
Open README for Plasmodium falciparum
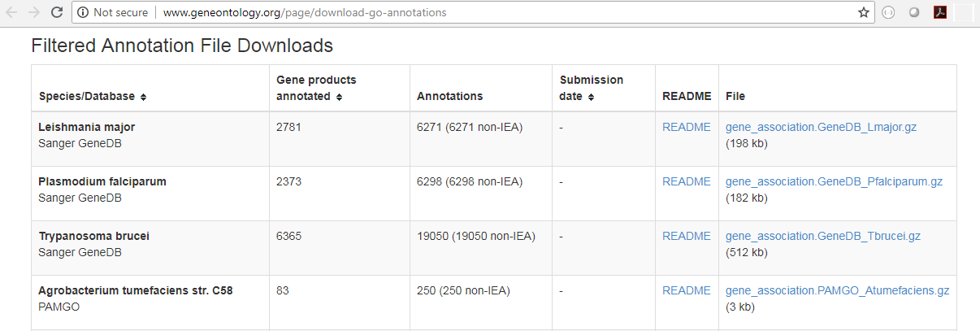pyautogui.click(x=686, y=181)
